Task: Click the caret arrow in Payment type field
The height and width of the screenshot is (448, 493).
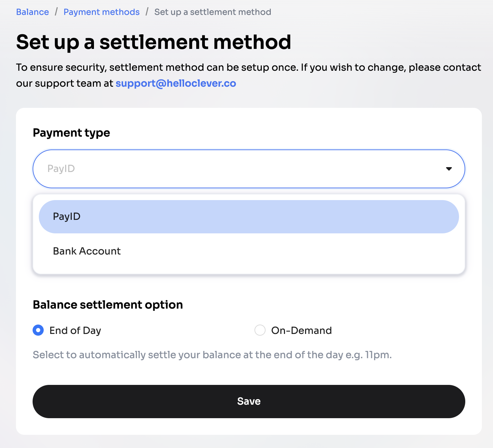Action: click(449, 169)
